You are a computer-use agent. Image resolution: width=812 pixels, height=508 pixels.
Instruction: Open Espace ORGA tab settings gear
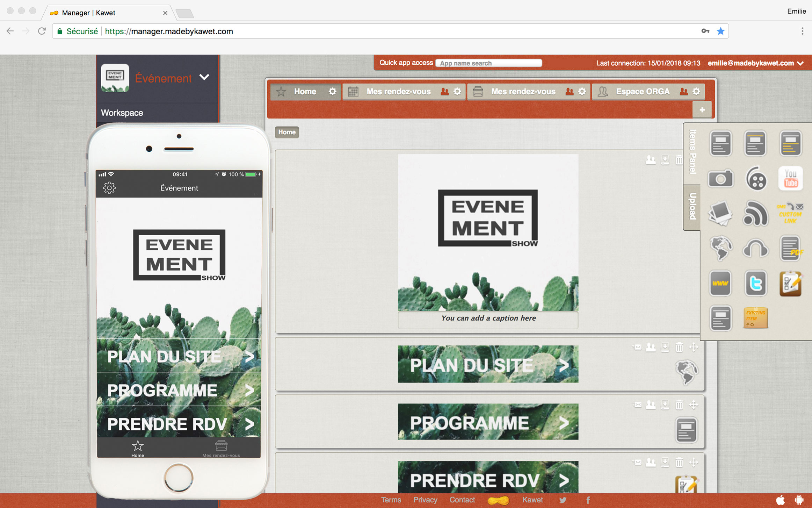696,92
